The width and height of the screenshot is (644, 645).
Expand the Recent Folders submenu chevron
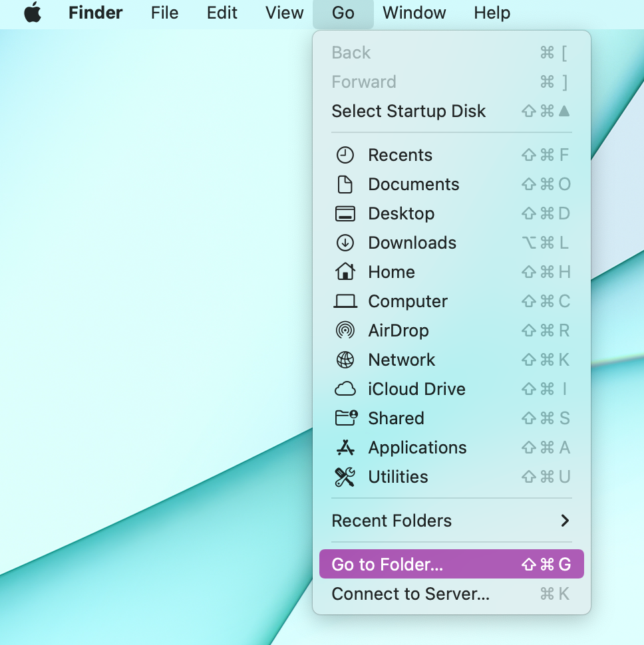(x=565, y=521)
